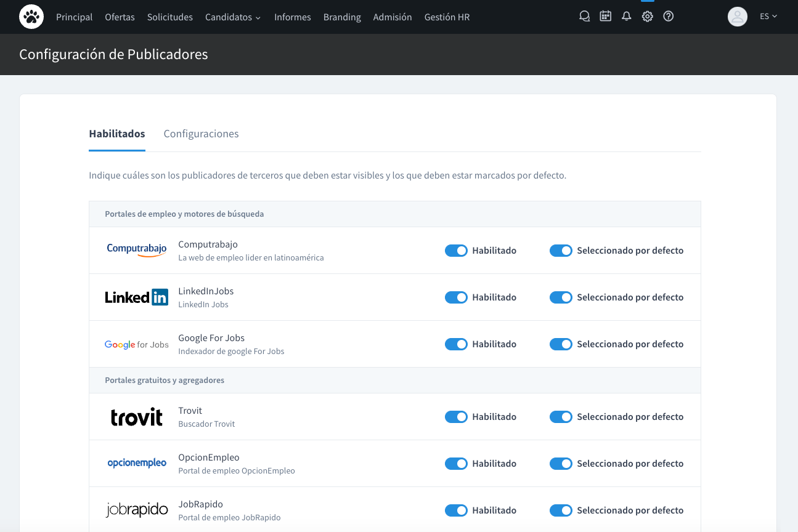
Task: Open the calendar icon in header
Action: (605, 17)
